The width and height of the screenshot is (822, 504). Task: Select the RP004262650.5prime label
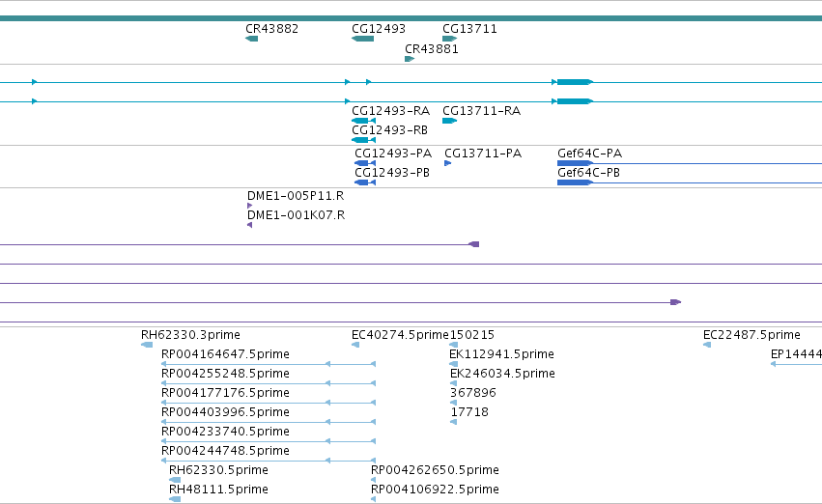[435, 470]
